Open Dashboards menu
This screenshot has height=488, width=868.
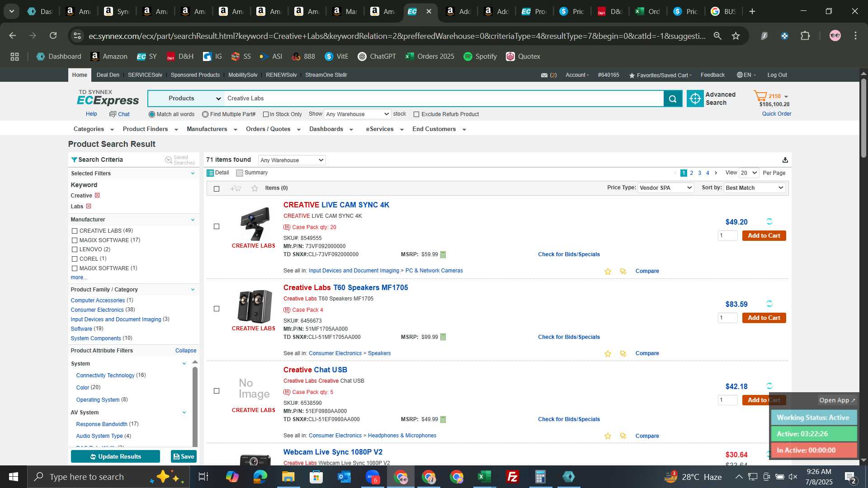pos(331,129)
